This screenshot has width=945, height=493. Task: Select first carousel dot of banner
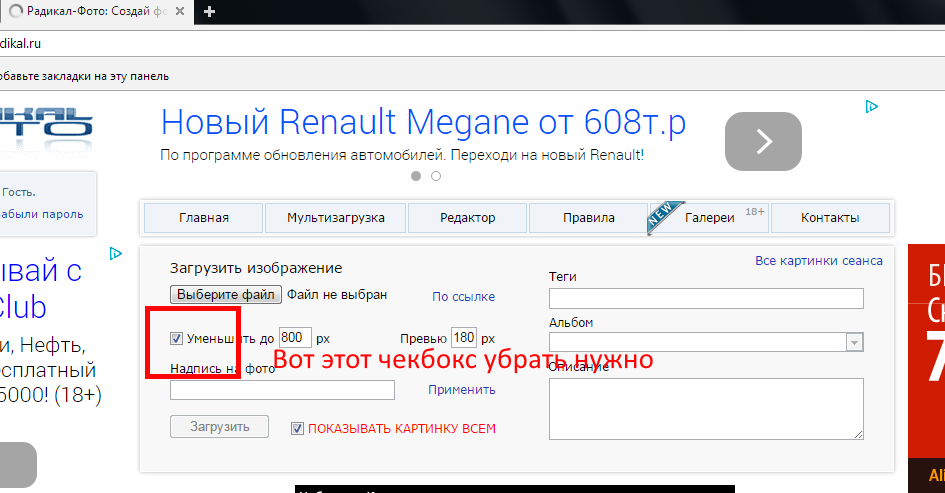click(x=416, y=176)
